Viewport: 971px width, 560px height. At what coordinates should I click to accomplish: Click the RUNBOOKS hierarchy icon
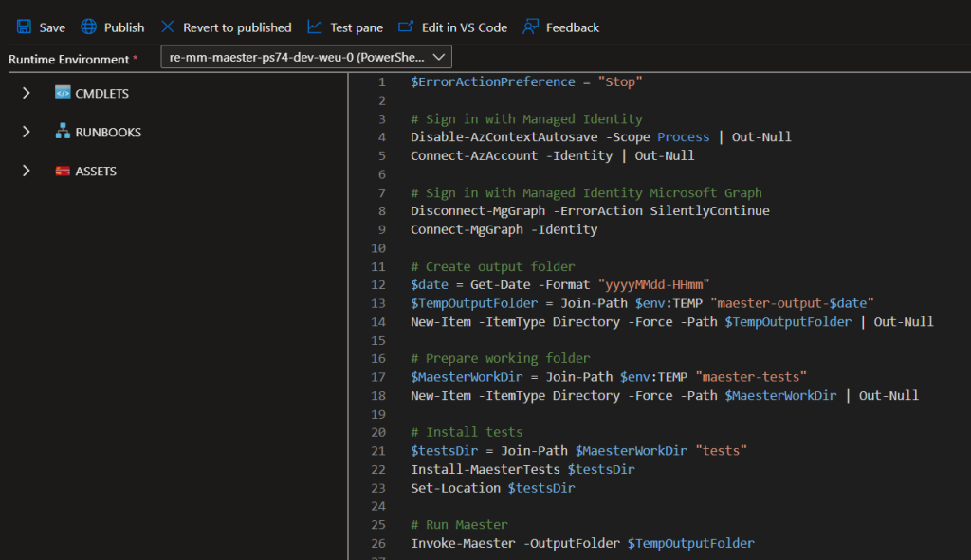[x=63, y=131]
